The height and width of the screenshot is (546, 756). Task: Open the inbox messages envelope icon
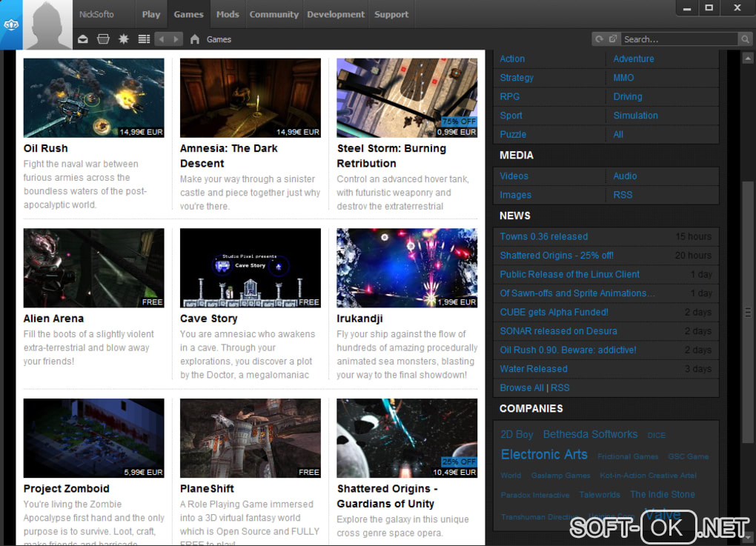[x=83, y=39]
